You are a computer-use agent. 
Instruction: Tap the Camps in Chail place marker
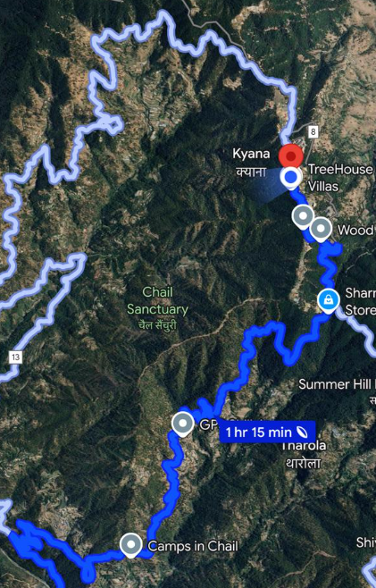[x=130, y=545]
